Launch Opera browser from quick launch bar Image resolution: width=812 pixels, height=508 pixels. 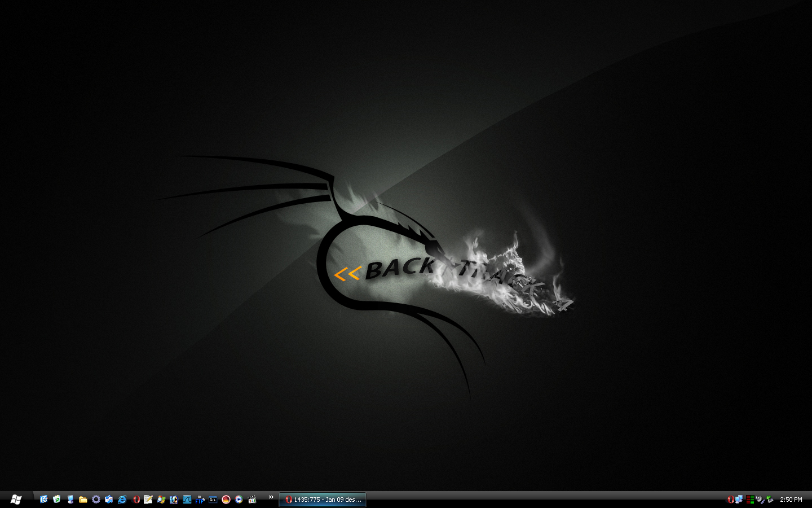[x=136, y=500]
